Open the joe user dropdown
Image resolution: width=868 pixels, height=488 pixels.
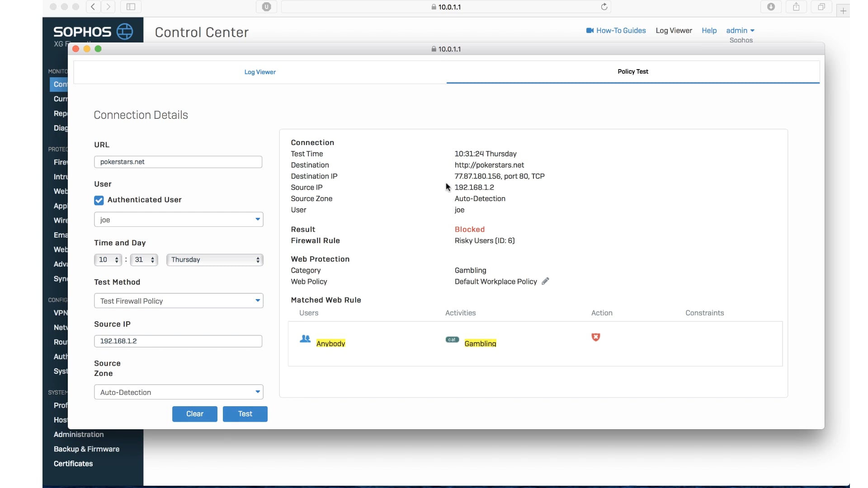[x=179, y=220]
